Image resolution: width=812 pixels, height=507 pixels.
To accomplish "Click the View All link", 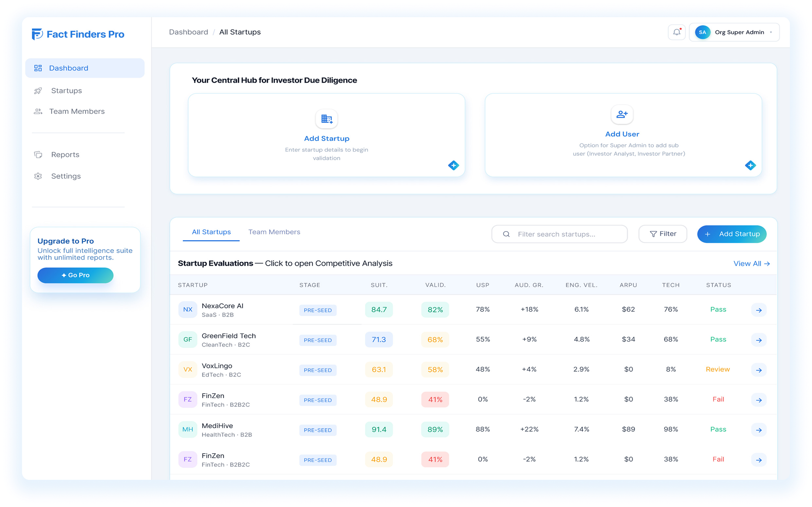I will 751,264.
